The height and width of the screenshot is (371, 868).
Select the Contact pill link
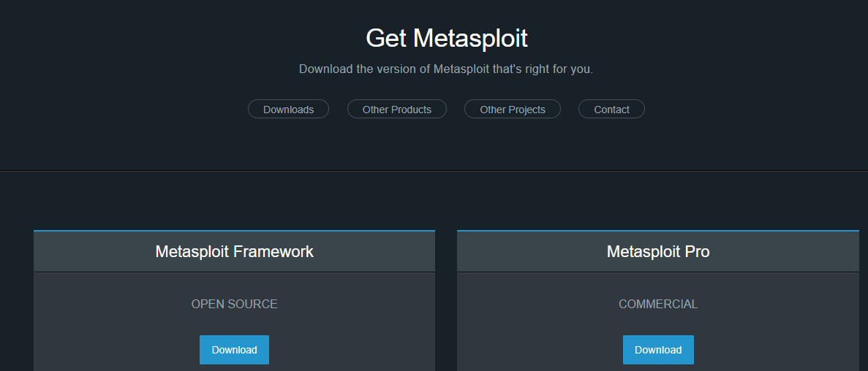pyautogui.click(x=612, y=109)
